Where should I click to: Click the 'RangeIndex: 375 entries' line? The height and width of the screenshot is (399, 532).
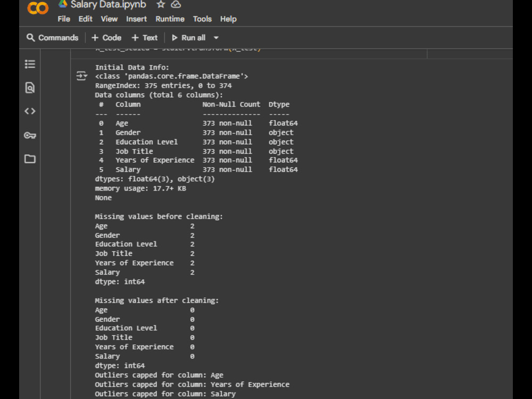point(163,86)
